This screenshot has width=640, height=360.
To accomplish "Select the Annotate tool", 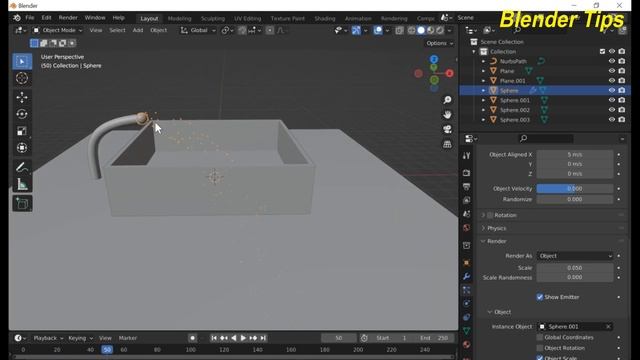I will pos(22,167).
